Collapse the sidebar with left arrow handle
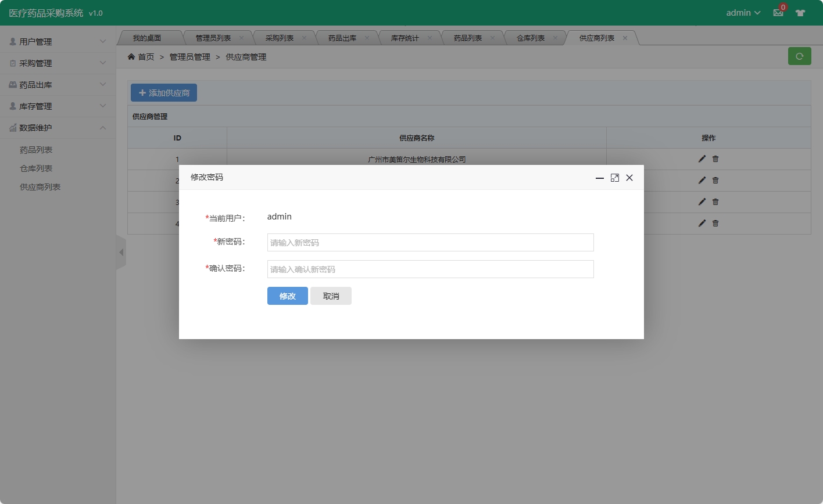 coord(121,252)
